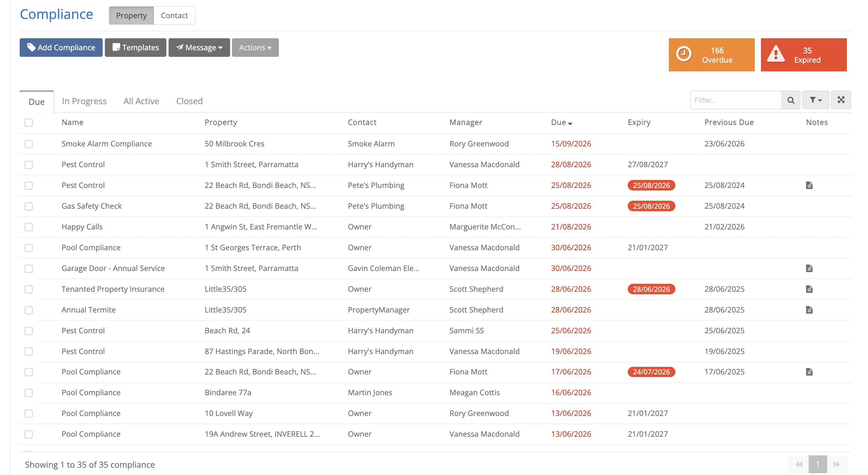Click 15/09/2026 due date
The width and height of the screenshot is (868, 475).
tap(571, 144)
